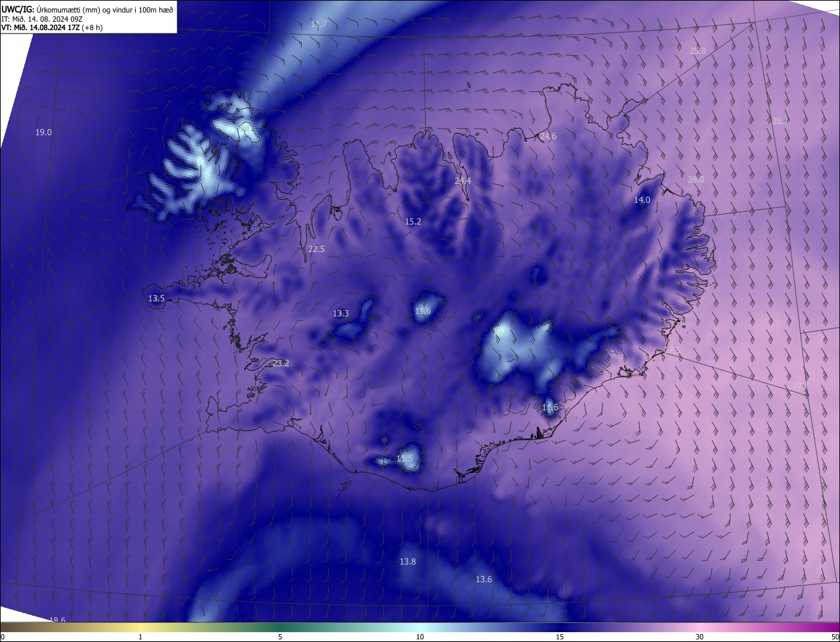Click the 10.0 value label on the glacier
This screenshot has height=642, width=840.
[501, 332]
